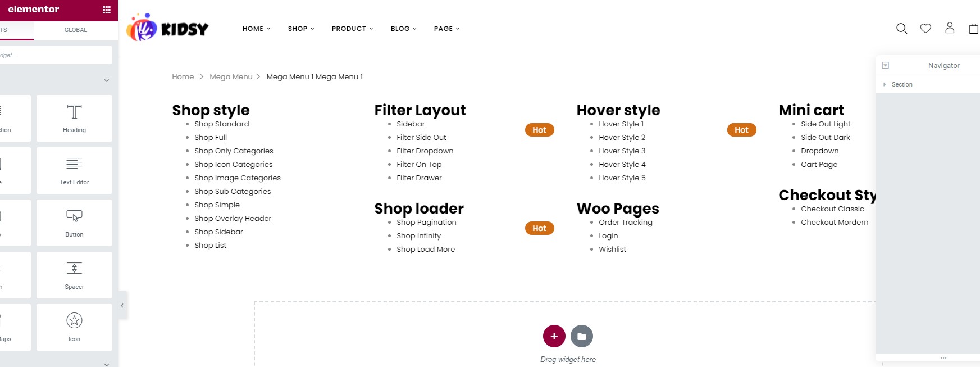Expand the Section item in Navigator

click(x=885, y=84)
